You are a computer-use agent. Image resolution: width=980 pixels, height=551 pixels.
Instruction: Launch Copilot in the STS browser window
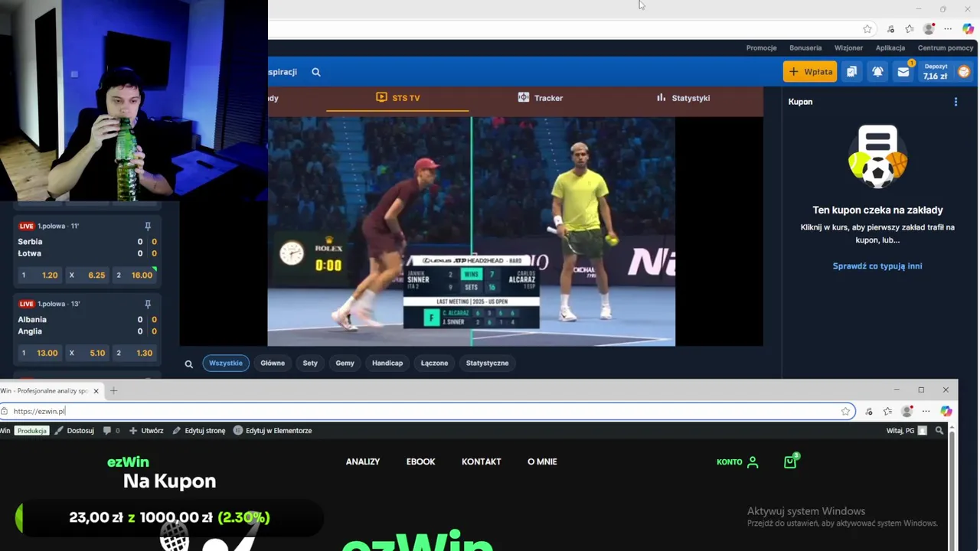tap(968, 29)
